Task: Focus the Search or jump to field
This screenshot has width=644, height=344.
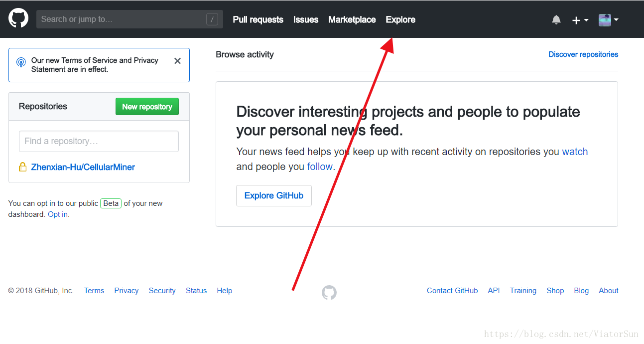Action: pos(129,19)
